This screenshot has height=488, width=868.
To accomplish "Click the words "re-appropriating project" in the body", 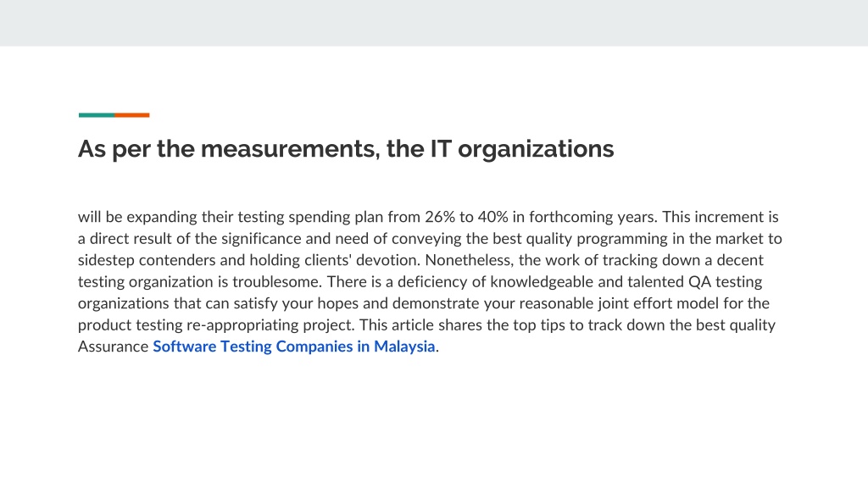I will tap(270, 324).
